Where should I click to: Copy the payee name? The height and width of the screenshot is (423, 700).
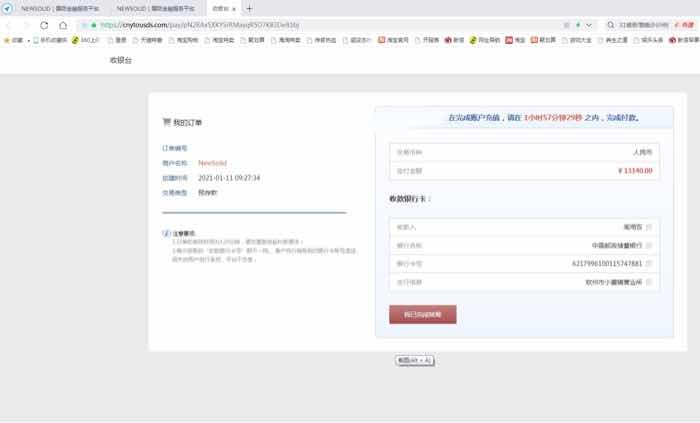click(649, 227)
